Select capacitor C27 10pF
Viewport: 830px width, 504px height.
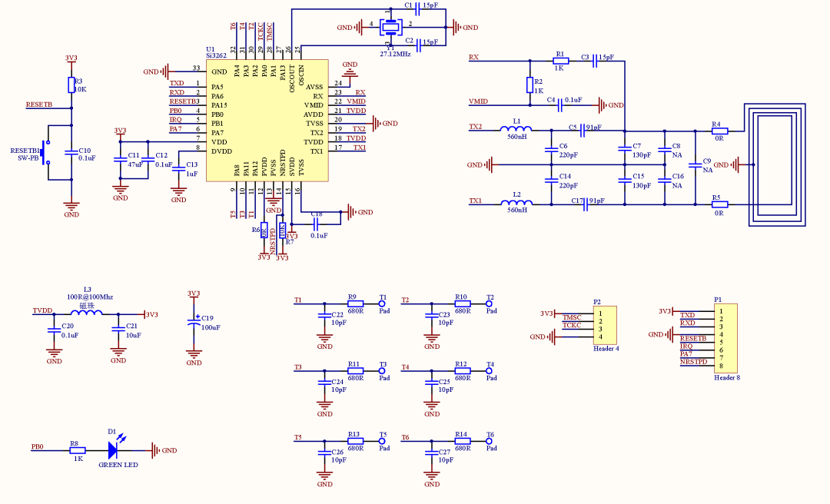(x=432, y=453)
